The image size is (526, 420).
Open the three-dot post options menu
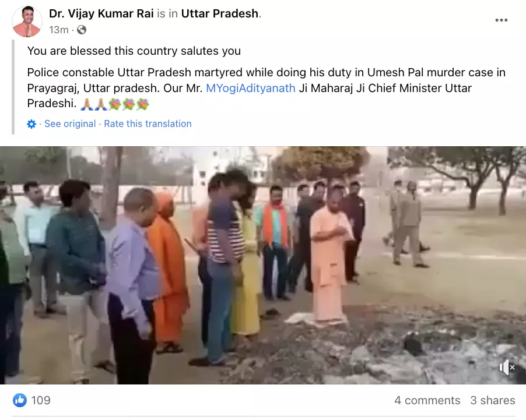pyautogui.click(x=501, y=20)
